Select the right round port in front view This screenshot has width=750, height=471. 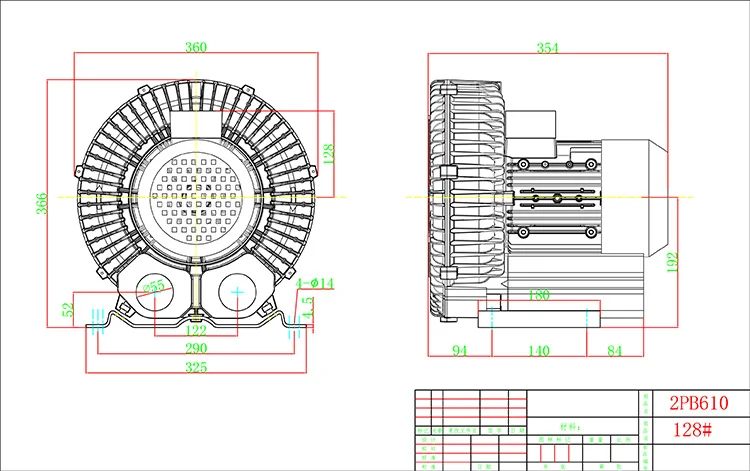pos(238,294)
